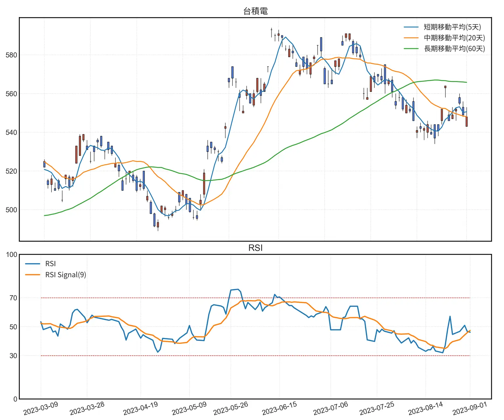504x420 pixels.
Task: Select the 中期移動平均(20天) legend entry
Action: coord(454,38)
